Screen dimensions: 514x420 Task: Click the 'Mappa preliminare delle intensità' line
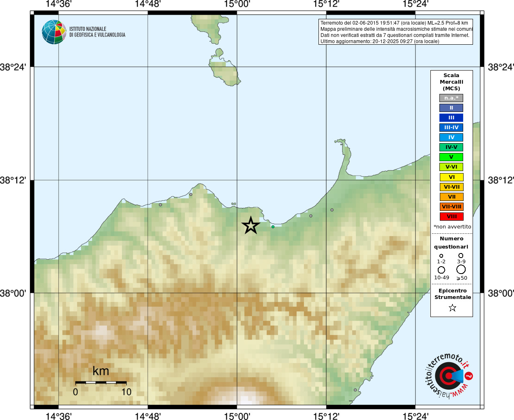click(396, 29)
